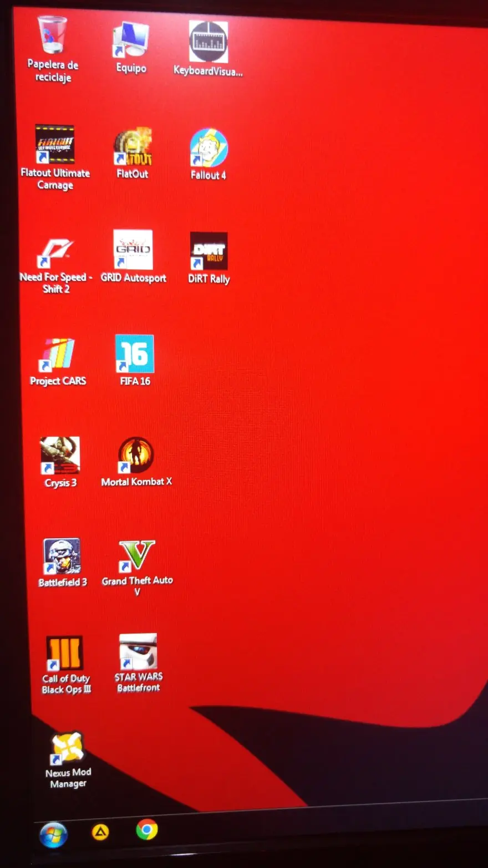This screenshot has height=868, width=488.
Task: Select the Papelera de reciclaje icon
Action: tap(53, 35)
